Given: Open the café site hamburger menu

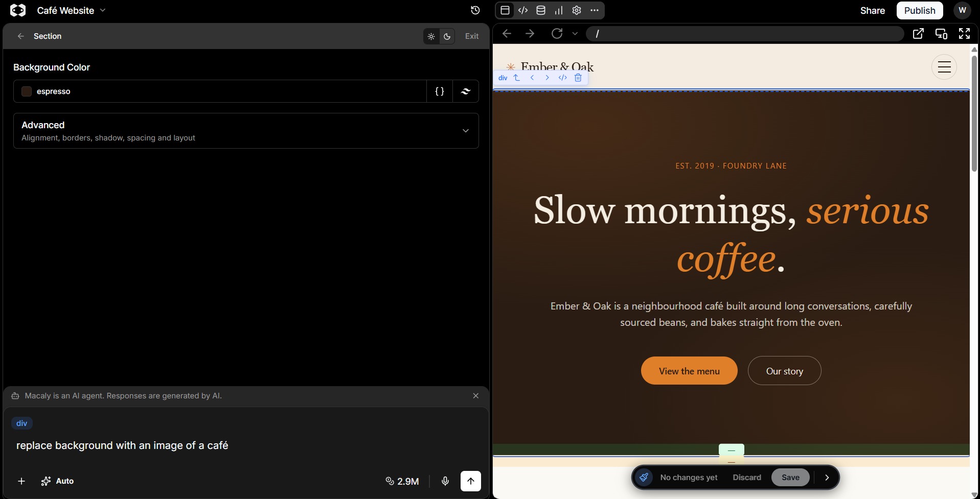Looking at the screenshot, I should click(x=944, y=67).
